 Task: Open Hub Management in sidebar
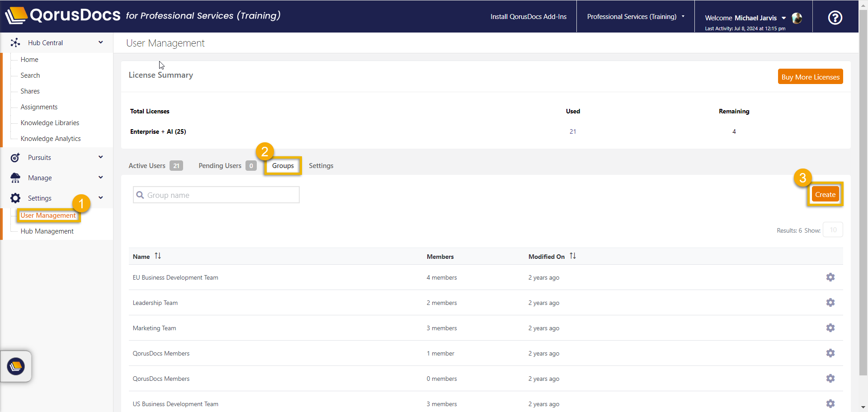coord(47,231)
